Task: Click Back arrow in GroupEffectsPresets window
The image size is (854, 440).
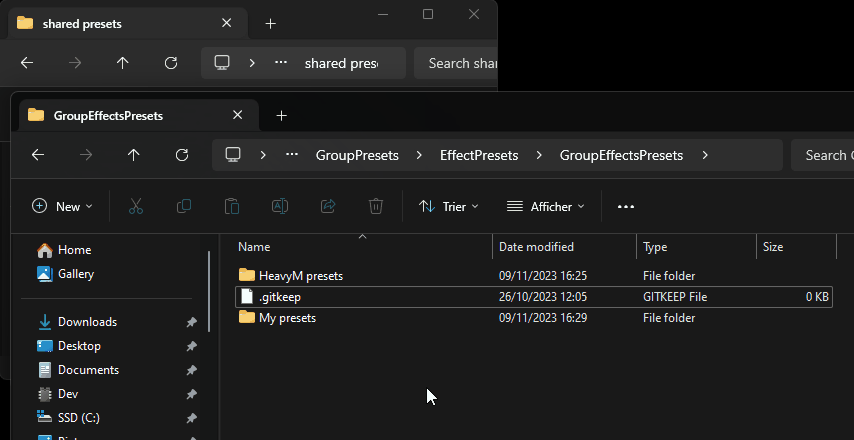Action: click(x=38, y=155)
